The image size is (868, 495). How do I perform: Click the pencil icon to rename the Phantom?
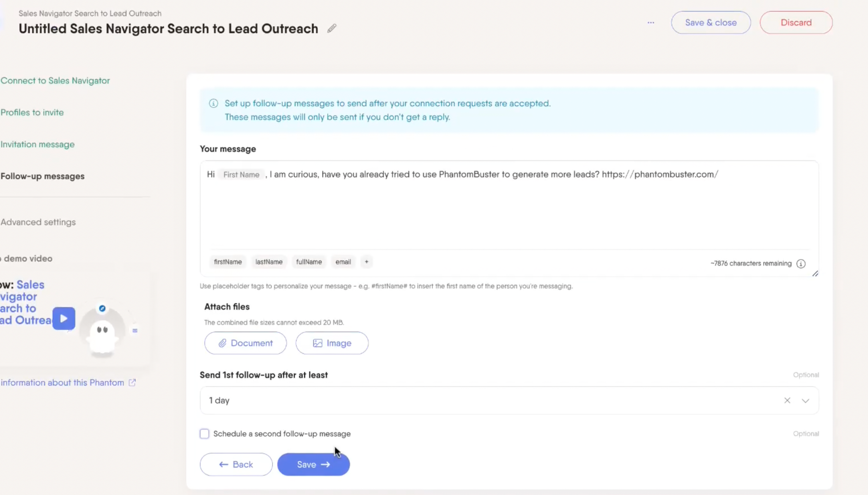point(332,28)
